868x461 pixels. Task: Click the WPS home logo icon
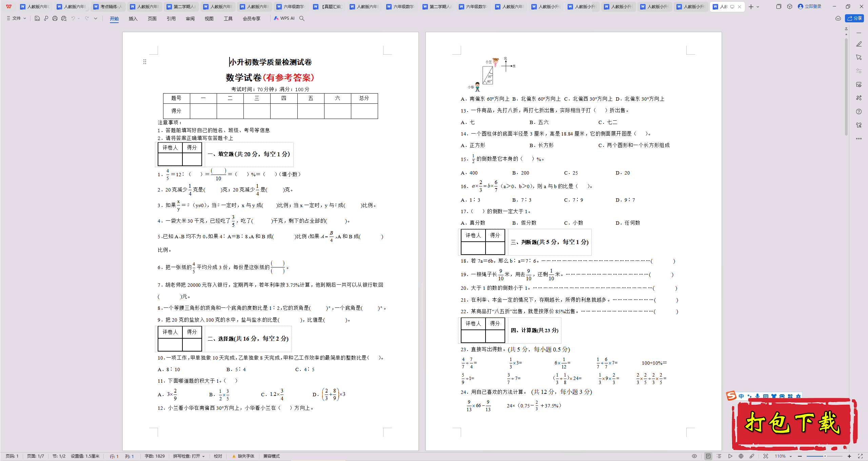pyautogui.click(x=9, y=6)
